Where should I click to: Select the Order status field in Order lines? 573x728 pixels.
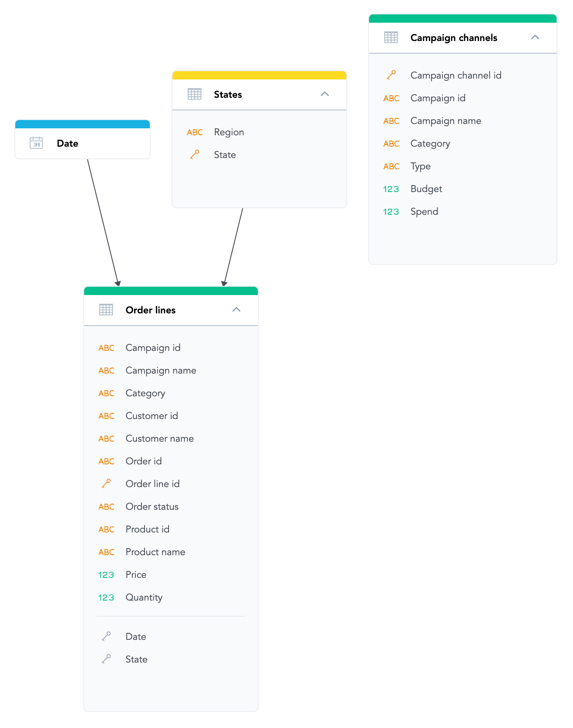click(152, 507)
